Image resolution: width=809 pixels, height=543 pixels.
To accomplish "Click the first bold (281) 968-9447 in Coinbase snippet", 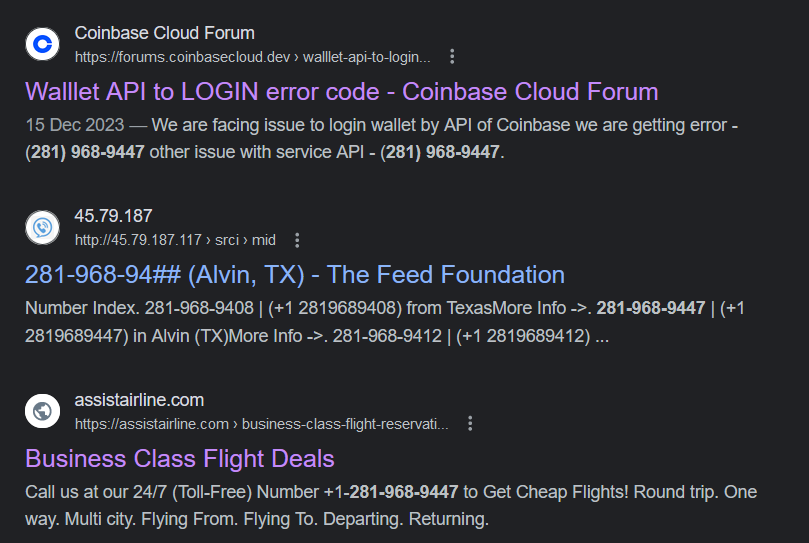I will pyautogui.click(x=85, y=152).
